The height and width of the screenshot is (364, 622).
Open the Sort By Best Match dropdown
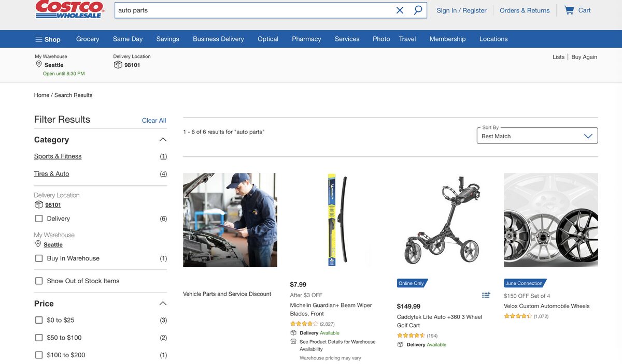coord(537,136)
